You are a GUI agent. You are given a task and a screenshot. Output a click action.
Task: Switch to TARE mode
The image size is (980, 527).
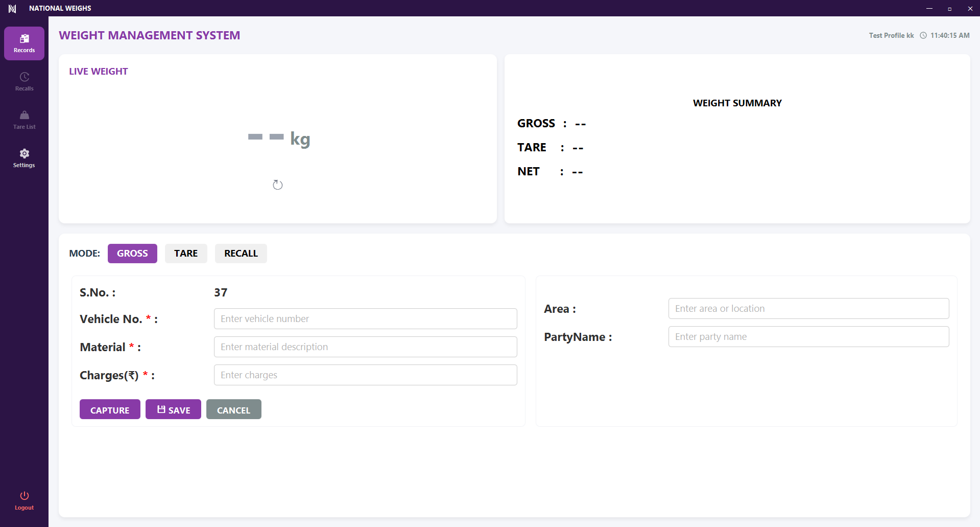(186, 254)
